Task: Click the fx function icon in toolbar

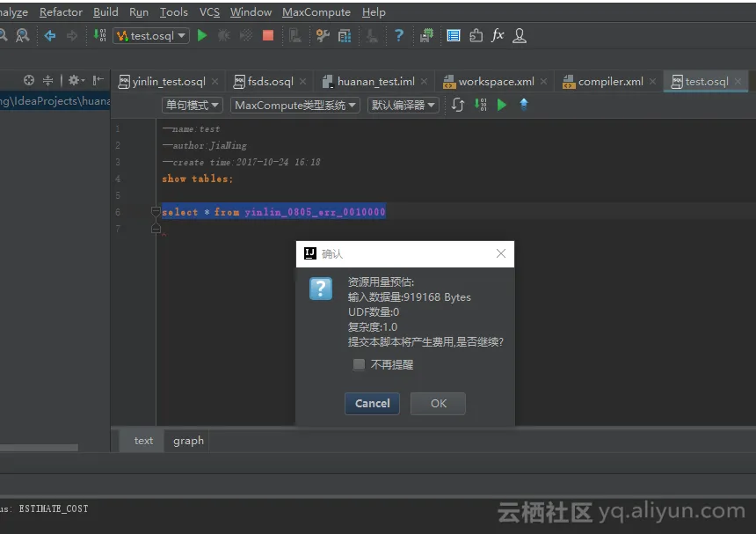Action: point(498,35)
